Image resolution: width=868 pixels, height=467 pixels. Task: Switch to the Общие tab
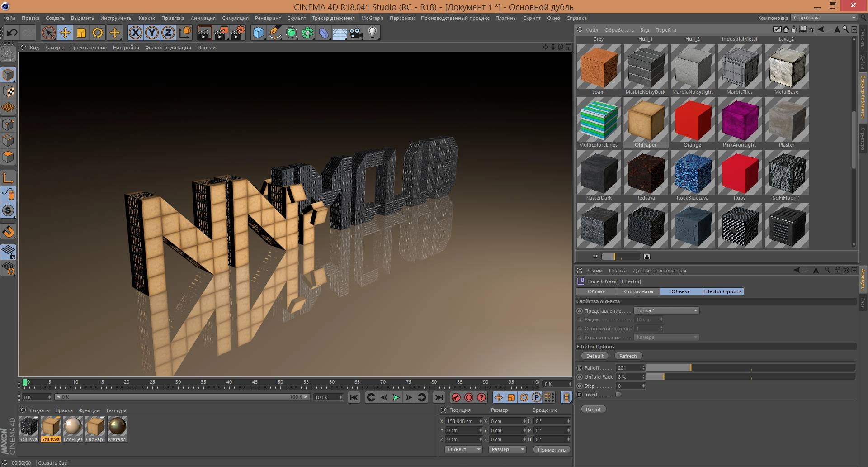(x=596, y=291)
